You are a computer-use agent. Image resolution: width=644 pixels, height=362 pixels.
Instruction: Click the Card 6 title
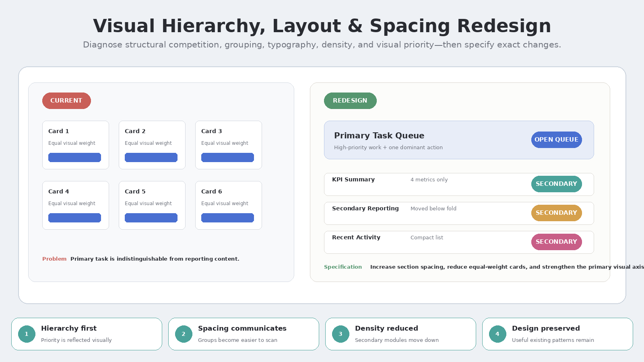pyautogui.click(x=212, y=191)
